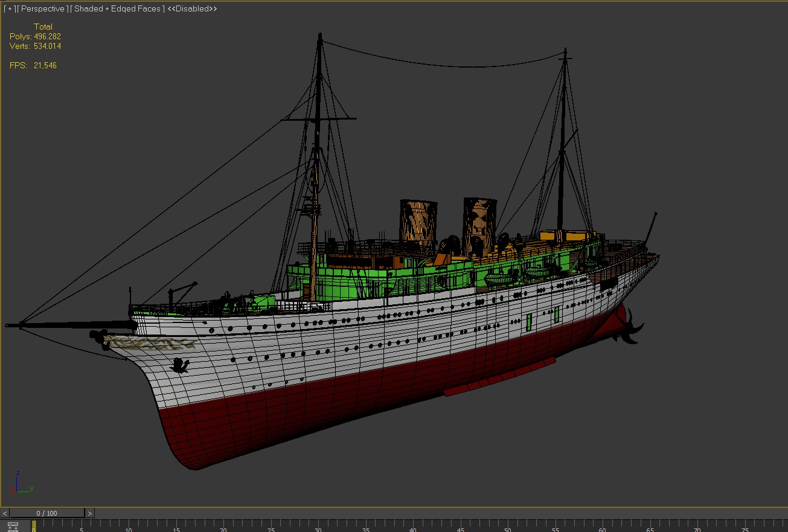The width and height of the screenshot is (788, 532).
Task: Click the Verts: 534.014 statistic
Action: (x=35, y=46)
